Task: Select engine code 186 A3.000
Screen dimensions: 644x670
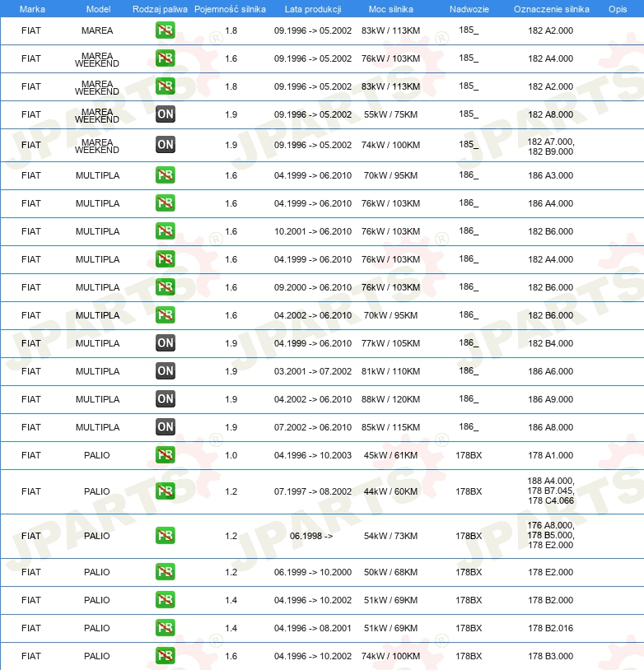Action: [x=550, y=175]
